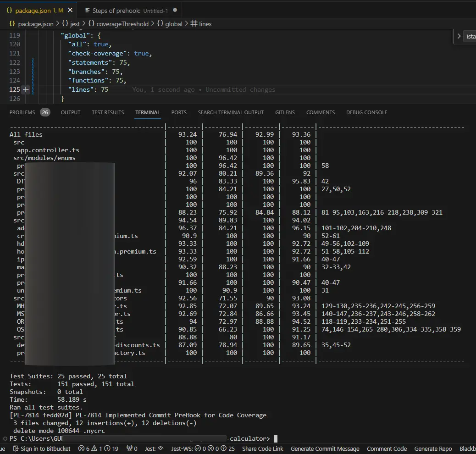Click the plus icon at line 125 gutter

click(26, 89)
